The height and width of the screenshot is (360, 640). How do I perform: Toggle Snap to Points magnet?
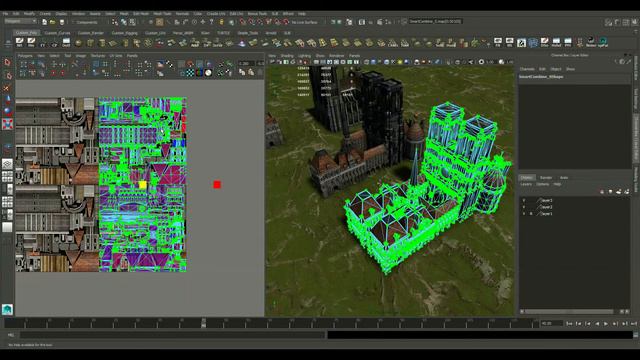pyautogui.click(x=260, y=22)
